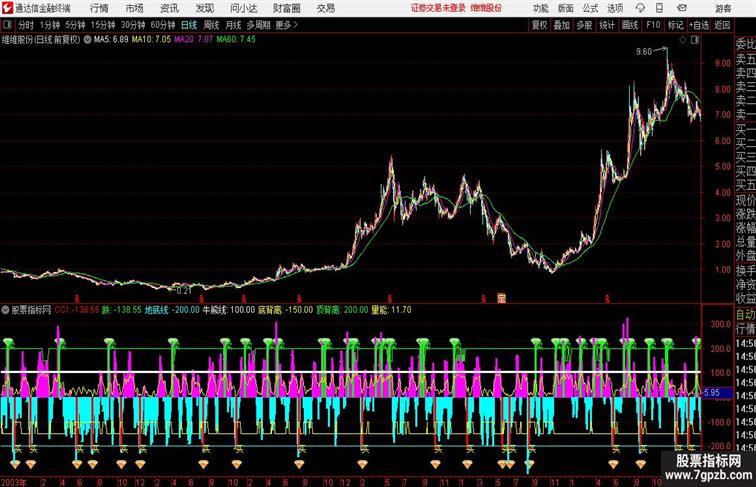This screenshot has height=487, width=756.
Task: Click chart title 维维股份(日线 前复权)
Action: [x=41, y=40]
